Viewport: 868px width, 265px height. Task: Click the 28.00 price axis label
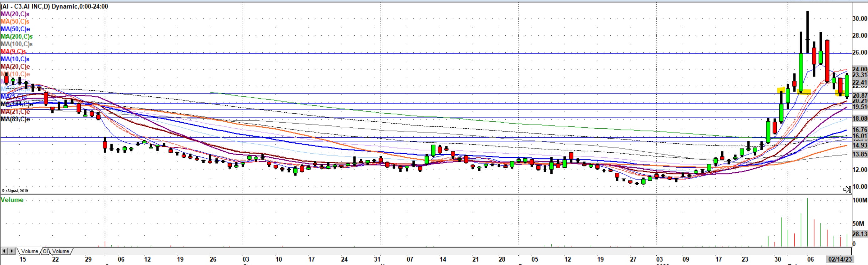click(860, 35)
